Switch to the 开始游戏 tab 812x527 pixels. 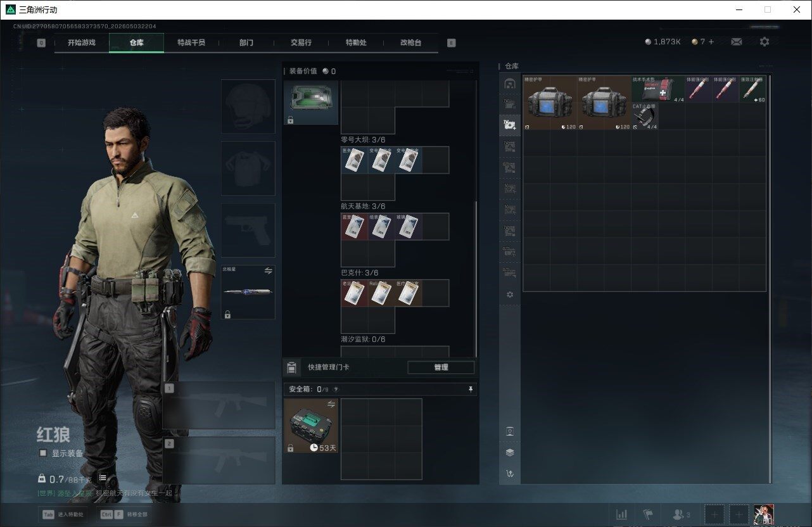click(x=82, y=43)
